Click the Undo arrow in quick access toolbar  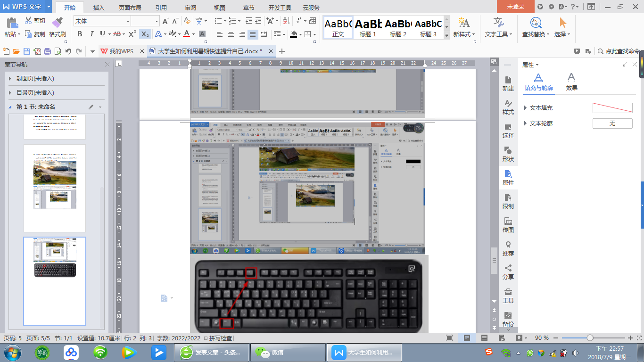(x=68, y=51)
